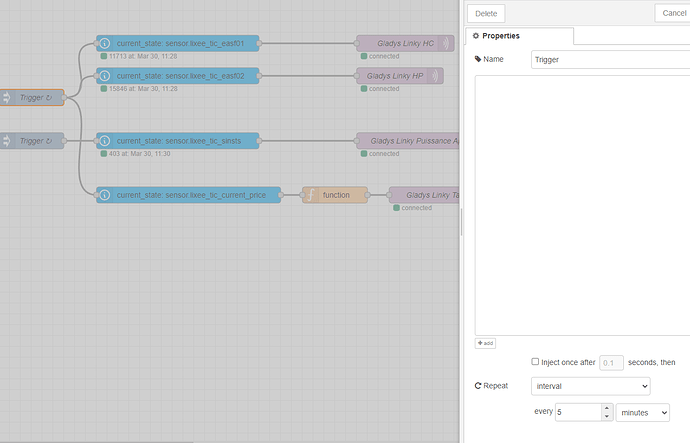
Task: Select the Gladys Linky HP node
Action: [x=400, y=76]
